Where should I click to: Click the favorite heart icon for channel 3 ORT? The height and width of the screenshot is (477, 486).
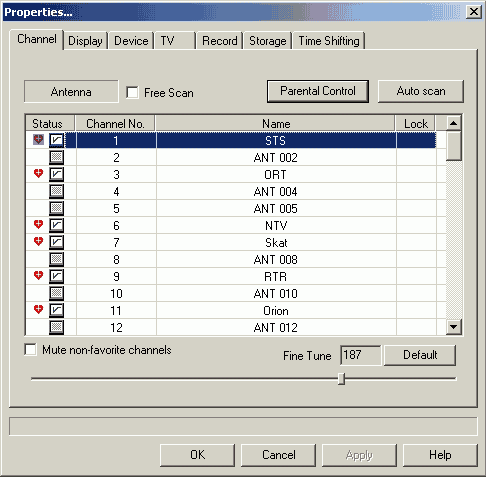[38, 173]
